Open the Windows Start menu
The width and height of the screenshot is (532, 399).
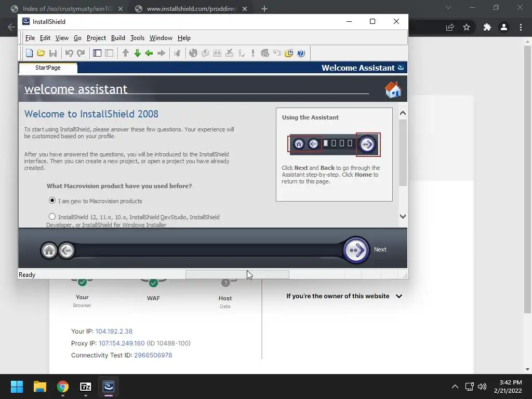pos(17,387)
